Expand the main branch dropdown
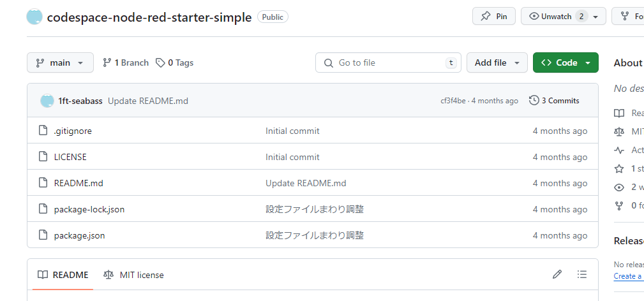The height and width of the screenshot is (301, 644). [60, 62]
